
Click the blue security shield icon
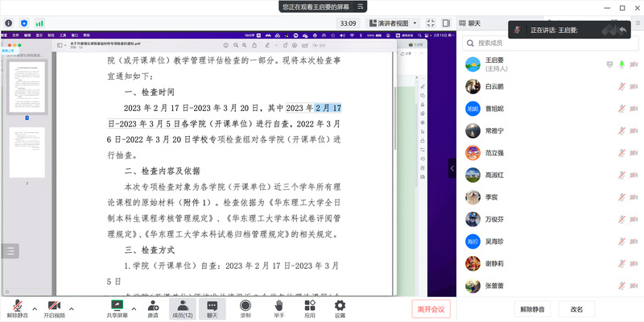click(x=23, y=23)
